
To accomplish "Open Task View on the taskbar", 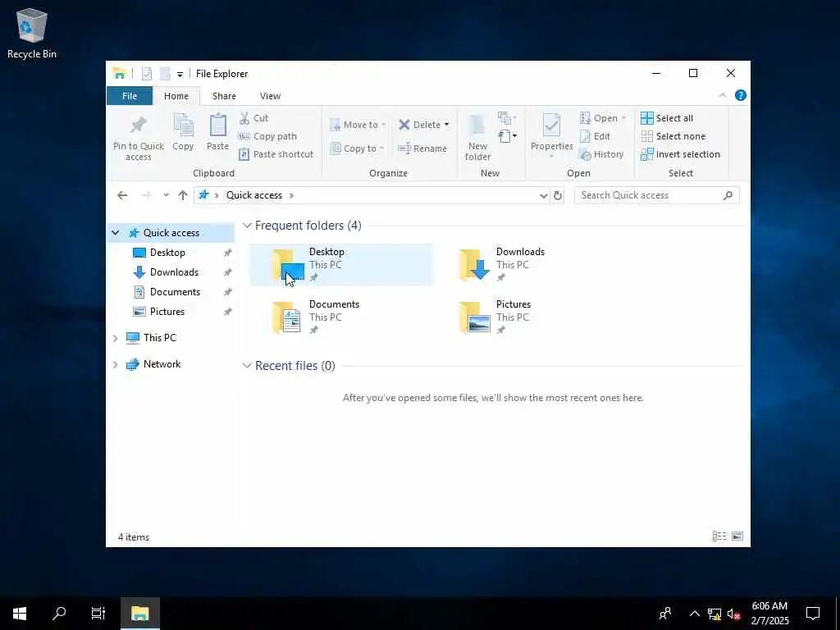I will (98, 614).
